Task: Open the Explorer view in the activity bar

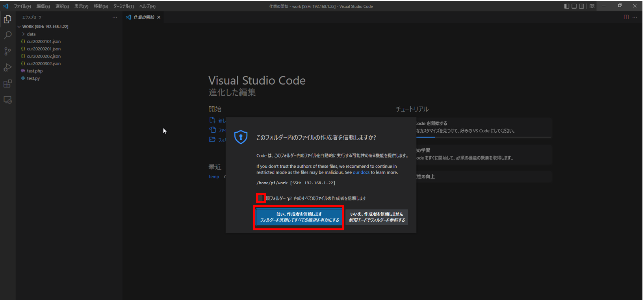Action: pyautogui.click(x=7, y=19)
